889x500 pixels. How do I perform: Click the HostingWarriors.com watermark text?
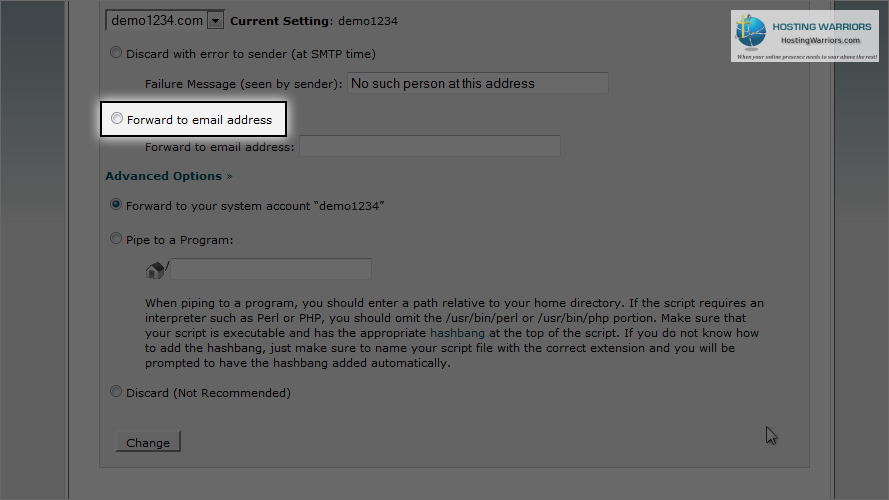[x=820, y=40]
